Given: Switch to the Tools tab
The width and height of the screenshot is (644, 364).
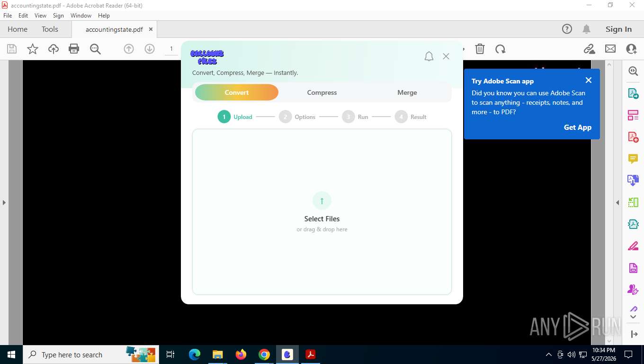Looking at the screenshot, I should (50, 29).
